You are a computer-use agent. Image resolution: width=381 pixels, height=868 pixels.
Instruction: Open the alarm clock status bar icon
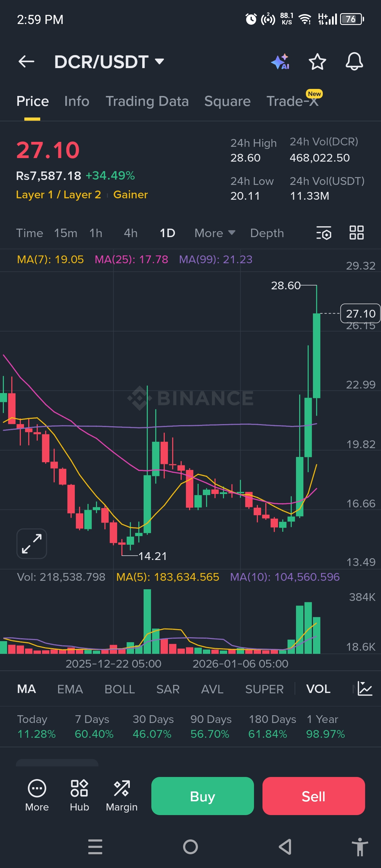251,19
